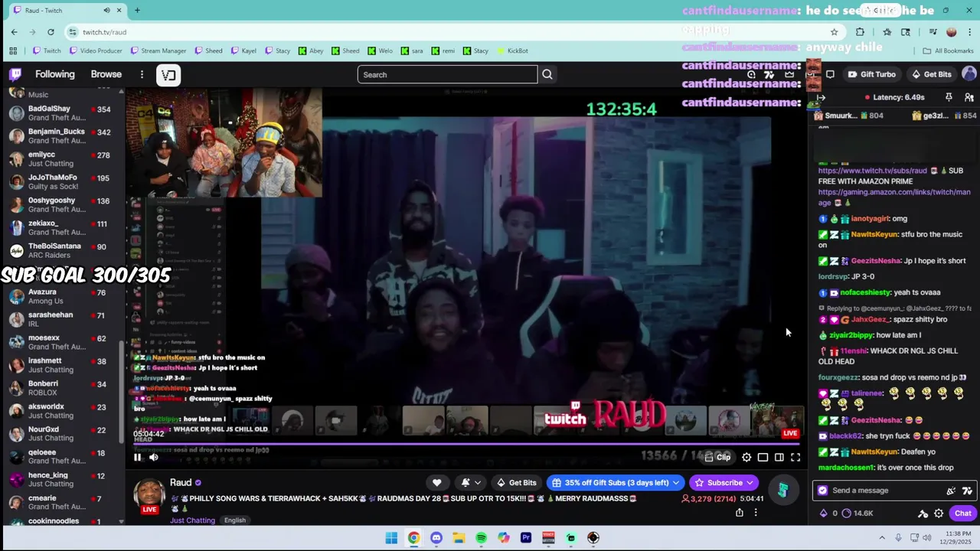The height and width of the screenshot is (551, 980).
Task: Open video player settings gear
Action: coord(746,458)
